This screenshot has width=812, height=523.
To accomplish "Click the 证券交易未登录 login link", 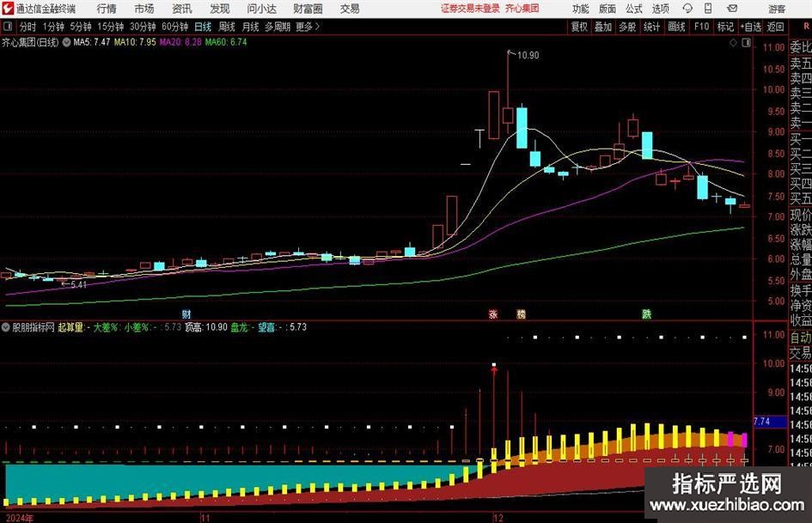I will click(x=470, y=9).
